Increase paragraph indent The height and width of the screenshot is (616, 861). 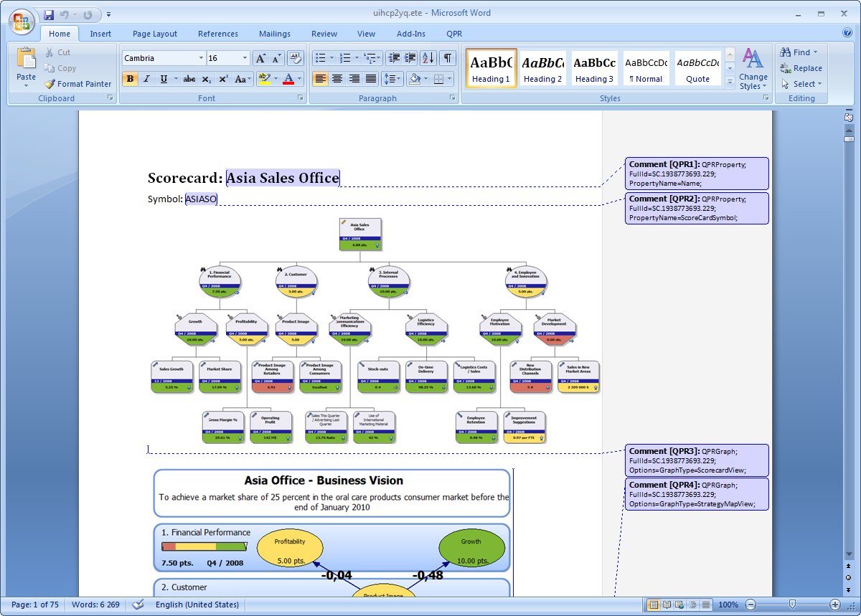[x=410, y=58]
